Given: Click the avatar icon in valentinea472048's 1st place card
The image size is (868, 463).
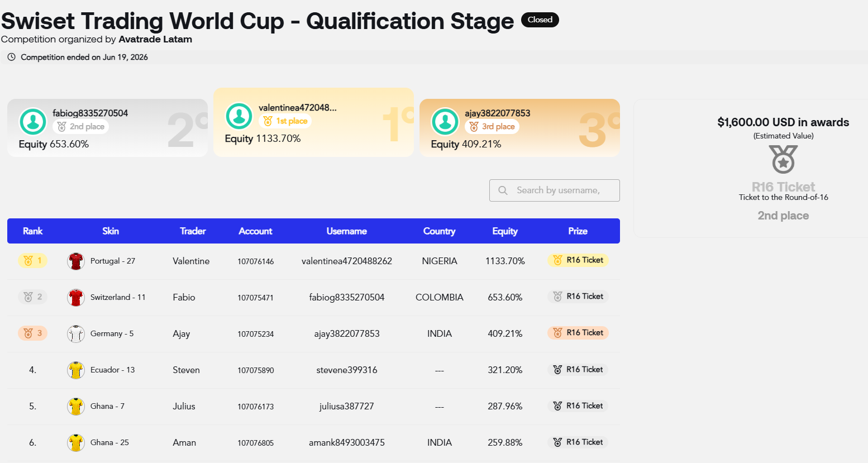Looking at the screenshot, I should pyautogui.click(x=239, y=116).
